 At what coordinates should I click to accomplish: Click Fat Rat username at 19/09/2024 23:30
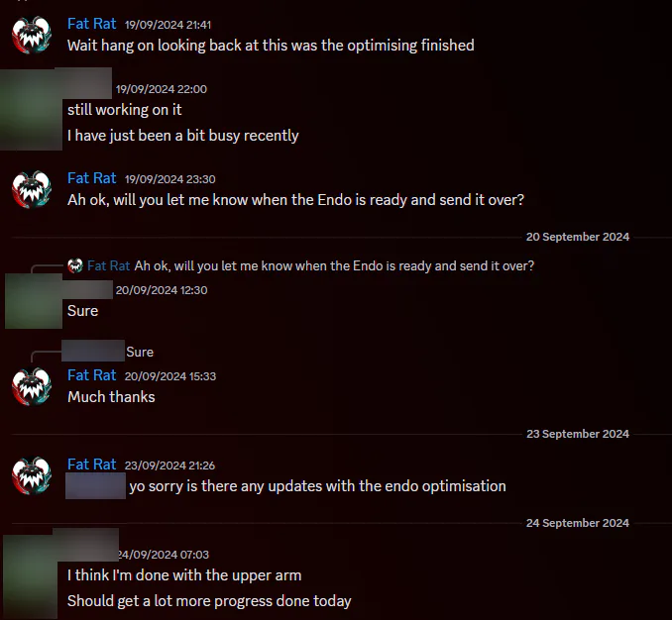pos(92,178)
